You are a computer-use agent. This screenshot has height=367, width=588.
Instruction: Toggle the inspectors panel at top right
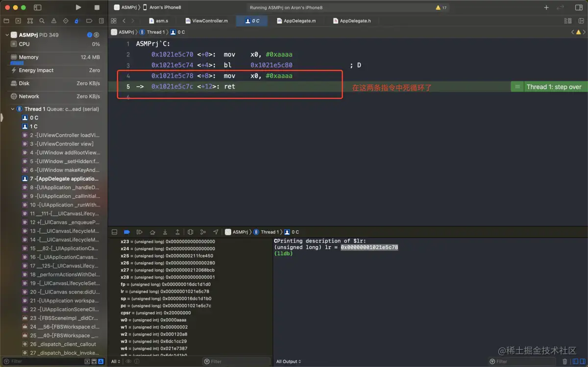578,7
